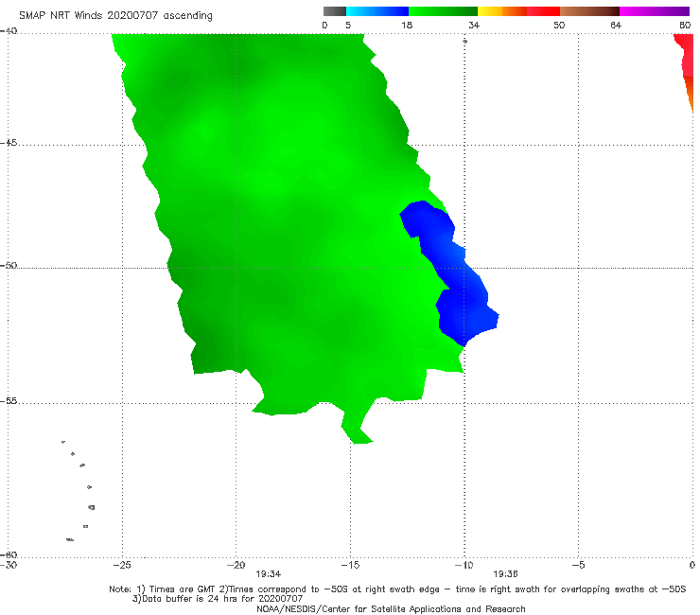Click the latitude label '-45'
The width and height of the screenshot is (700, 615).
[x=9, y=143]
